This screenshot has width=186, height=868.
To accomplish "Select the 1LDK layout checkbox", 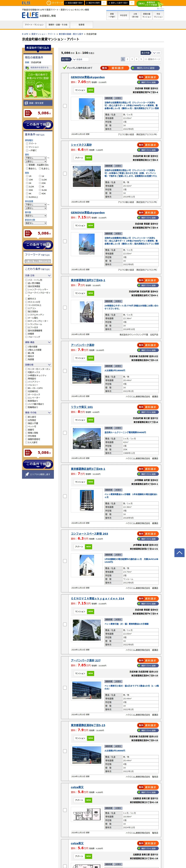I will [40, 180].
